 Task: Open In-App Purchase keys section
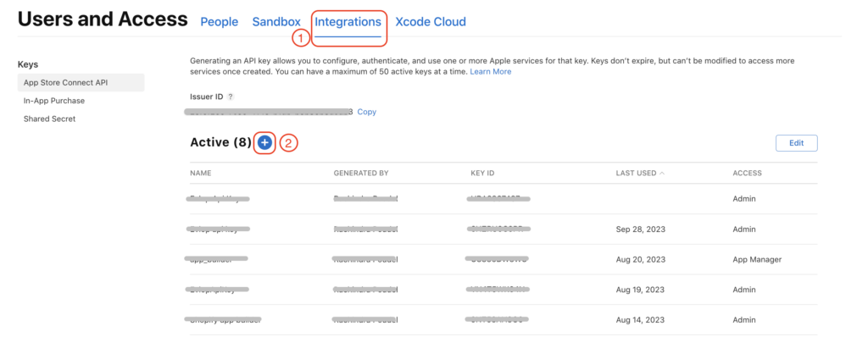tap(53, 101)
